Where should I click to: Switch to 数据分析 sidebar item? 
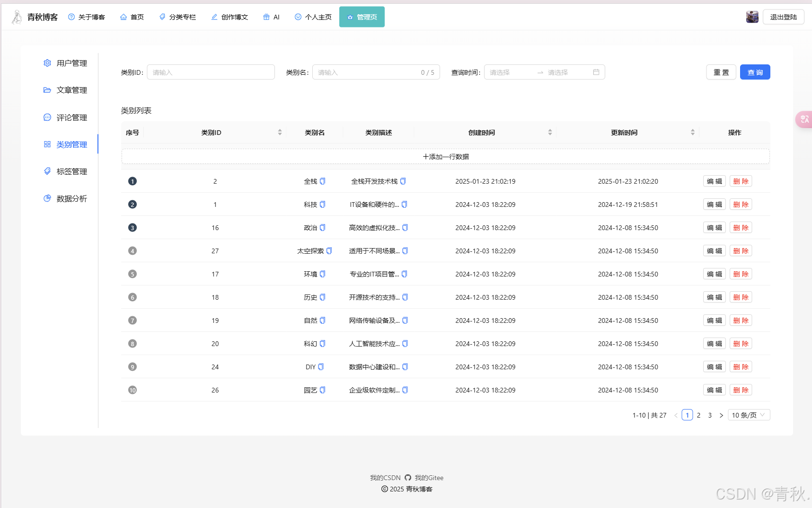pyautogui.click(x=71, y=199)
